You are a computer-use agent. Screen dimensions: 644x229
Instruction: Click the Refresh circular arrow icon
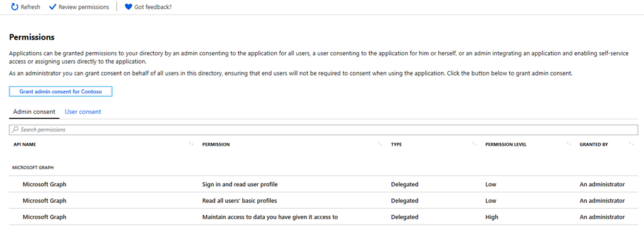click(x=15, y=7)
